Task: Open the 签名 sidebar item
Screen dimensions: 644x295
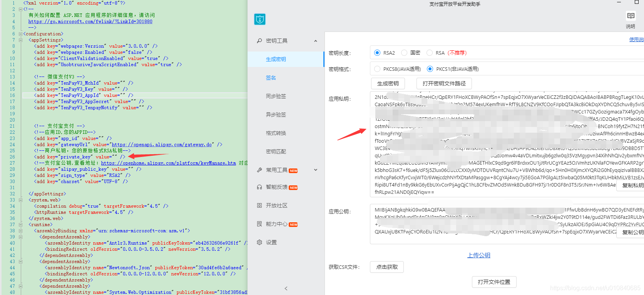Action: pyautogui.click(x=286, y=78)
